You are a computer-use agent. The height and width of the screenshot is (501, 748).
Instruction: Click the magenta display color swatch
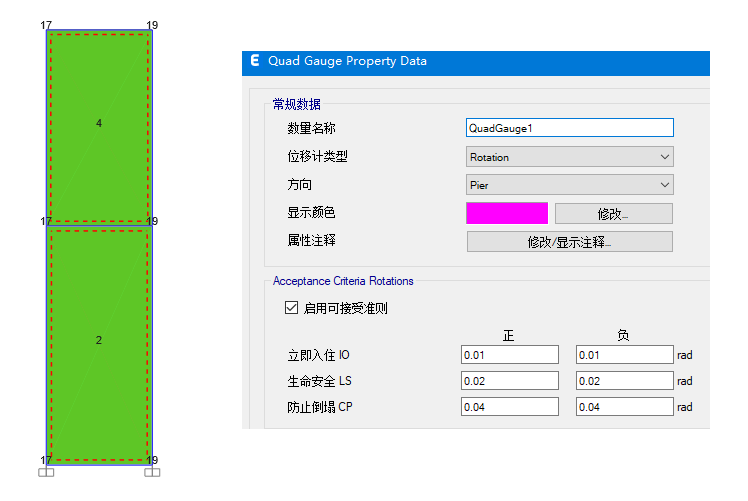pos(507,213)
